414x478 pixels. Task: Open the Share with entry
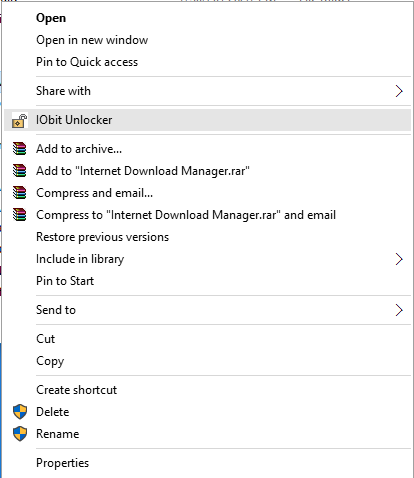tap(207, 91)
